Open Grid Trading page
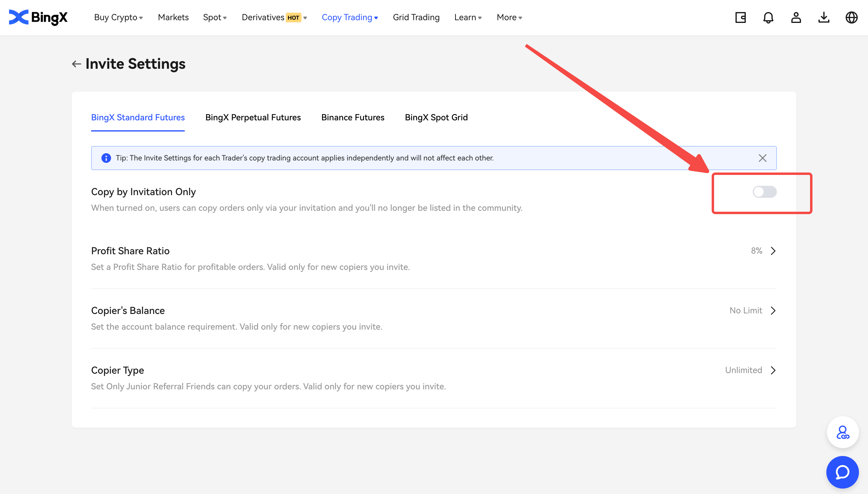Screen dimensions: 868x494 tap(416, 17)
